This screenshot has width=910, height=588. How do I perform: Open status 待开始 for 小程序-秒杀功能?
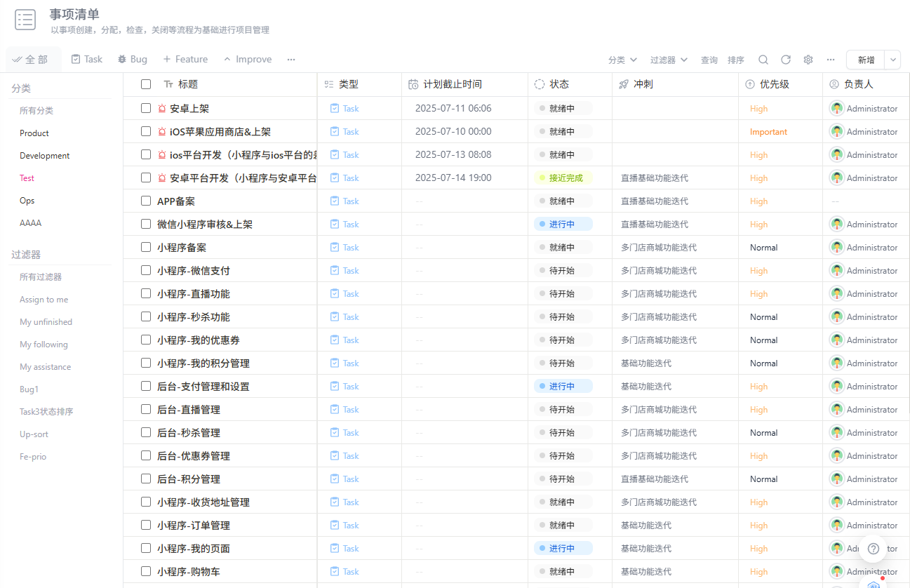coord(563,317)
